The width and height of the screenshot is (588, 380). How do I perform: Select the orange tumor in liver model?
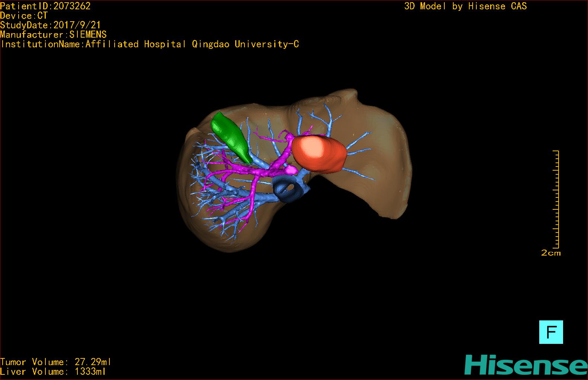319,153
